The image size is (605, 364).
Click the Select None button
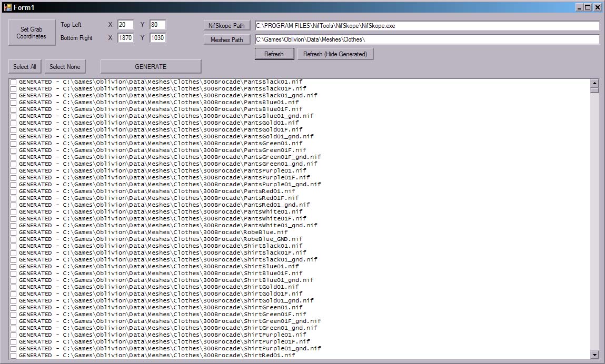click(65, 67)
